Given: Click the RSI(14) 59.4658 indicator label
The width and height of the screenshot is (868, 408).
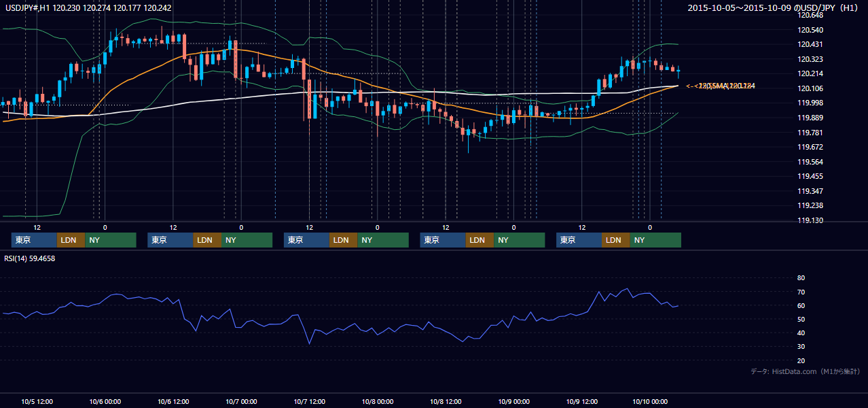Looking at the screenshot, I should [30, 258].
